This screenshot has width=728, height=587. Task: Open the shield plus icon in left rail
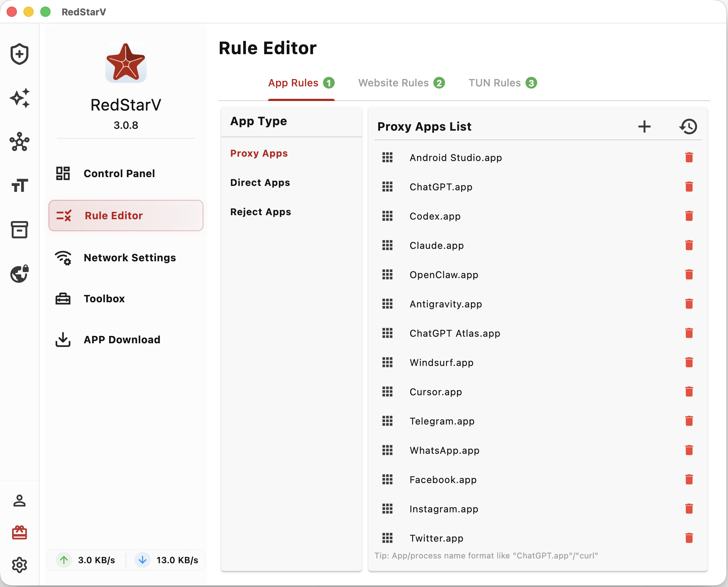click(19, 54)
